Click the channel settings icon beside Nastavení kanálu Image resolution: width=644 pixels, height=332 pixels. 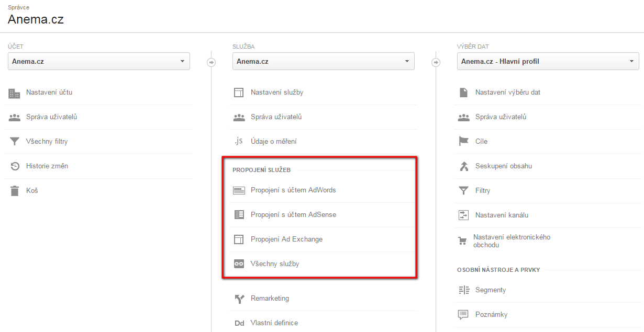463,215
